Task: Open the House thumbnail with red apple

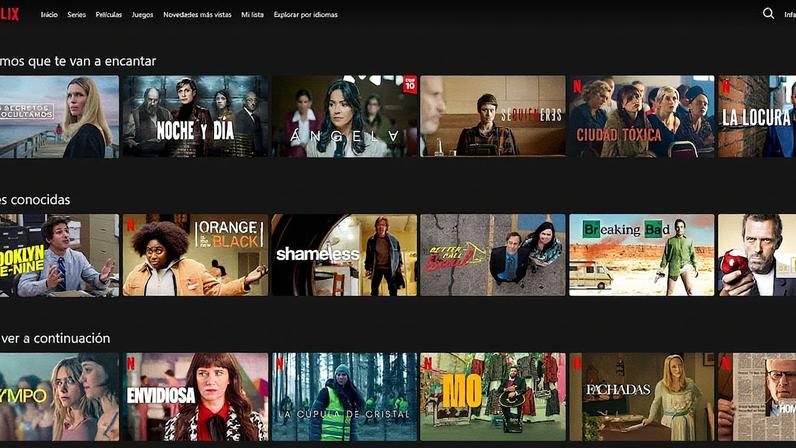Action: [757, 255]
